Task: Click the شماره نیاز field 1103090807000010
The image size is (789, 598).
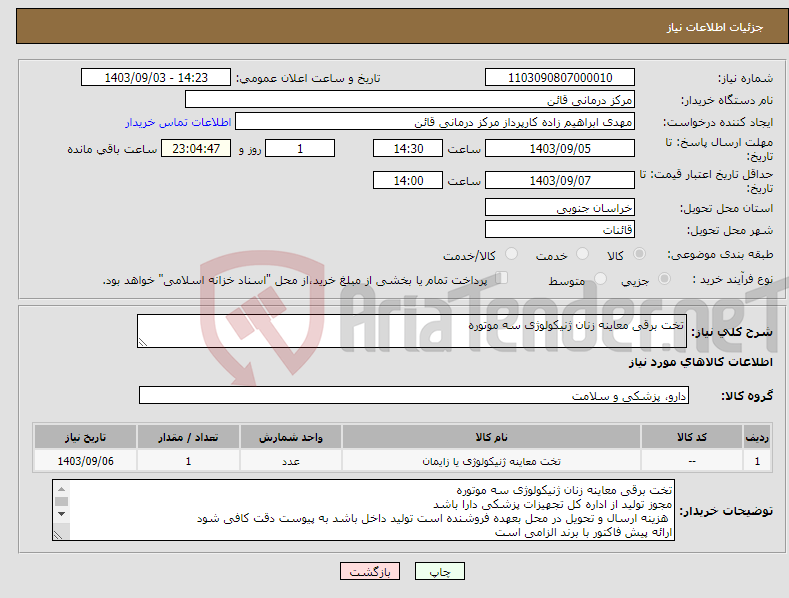Action: [560, 78]
